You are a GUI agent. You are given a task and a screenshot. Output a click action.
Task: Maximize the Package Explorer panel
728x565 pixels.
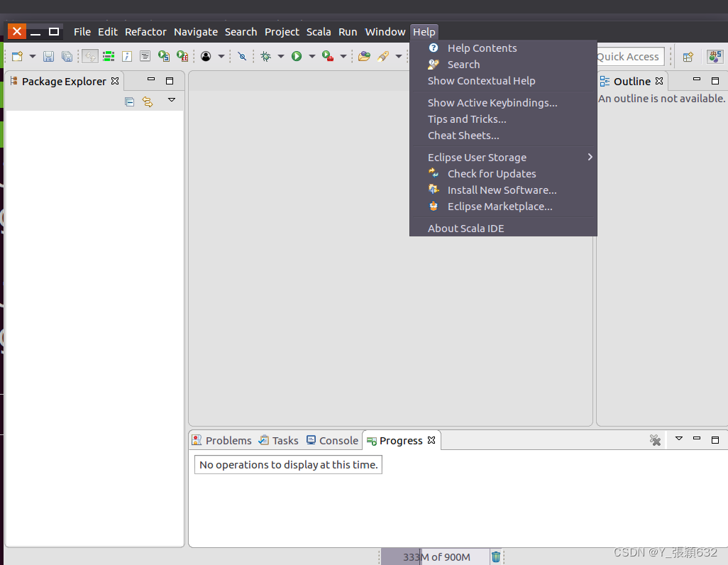[170, 81]
